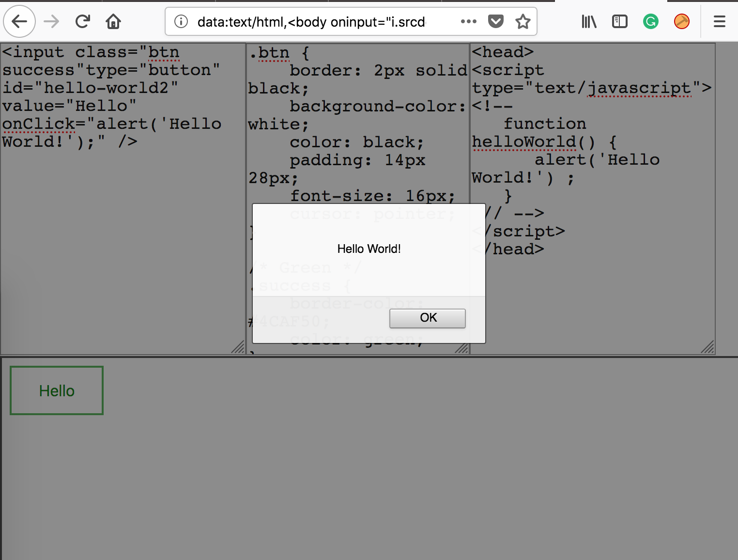Show site information for this page
The image size is (738, 560).
pos(181,21)
